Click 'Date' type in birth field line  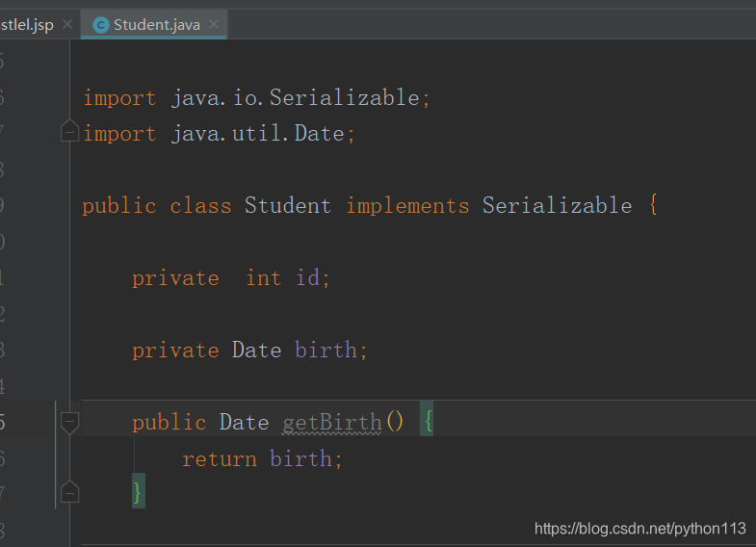pos(256,350)
